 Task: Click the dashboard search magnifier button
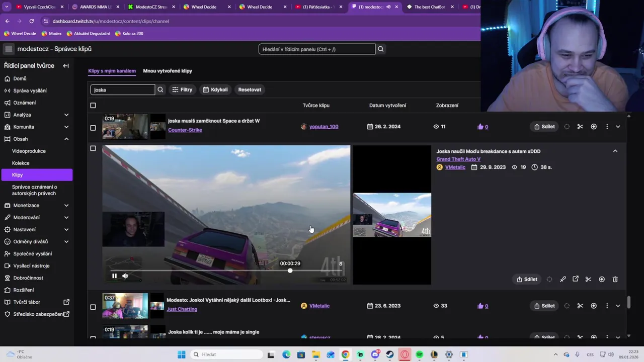(381, 49)
